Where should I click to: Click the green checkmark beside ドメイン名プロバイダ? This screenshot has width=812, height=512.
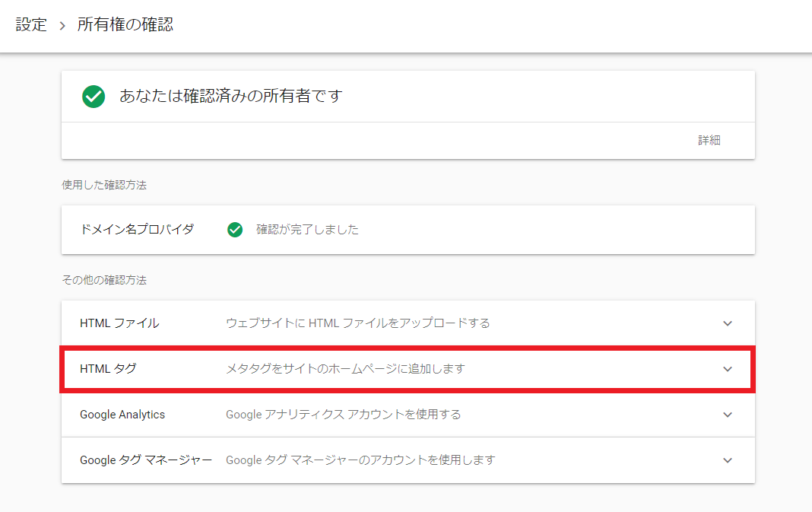235,230
